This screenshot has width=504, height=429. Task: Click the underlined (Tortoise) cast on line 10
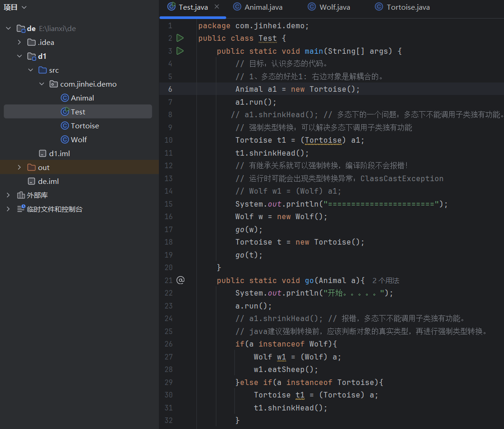coord(323,140)
